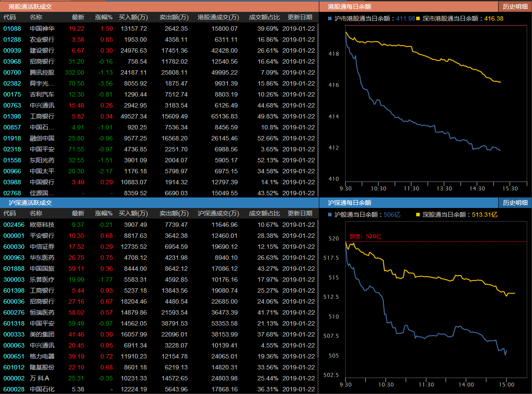Viewport: 532px width, 394px height.
Task: Click the 港股通每日余额 chart title
Action: pos(350,7)
